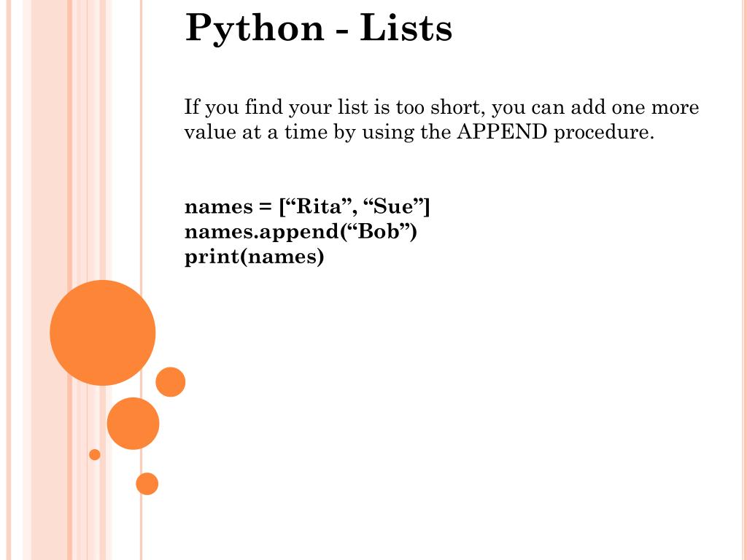The width and height of the screenshot is (747, 560).
Task: Click the medium orange circle below the largest
Action: click(x=133, y=424)
